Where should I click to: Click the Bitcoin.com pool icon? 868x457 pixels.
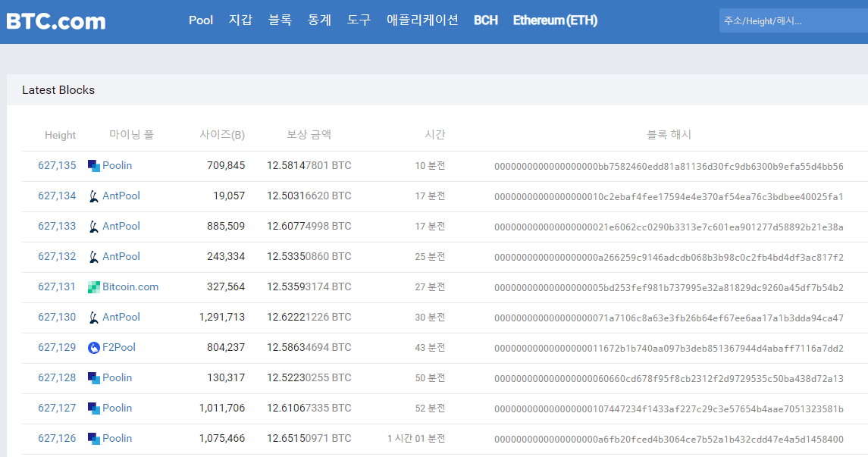coord(93,287)
